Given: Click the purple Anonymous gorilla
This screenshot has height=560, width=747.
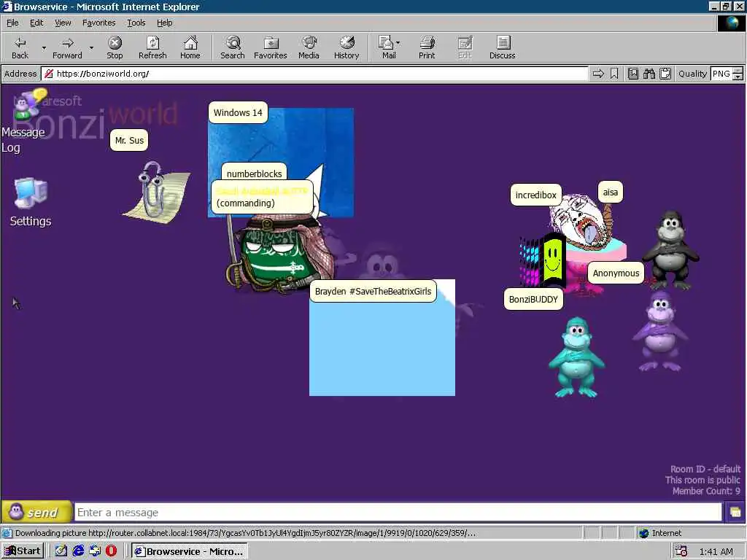Looking at the screenshot, I should [x=660, y=332].
